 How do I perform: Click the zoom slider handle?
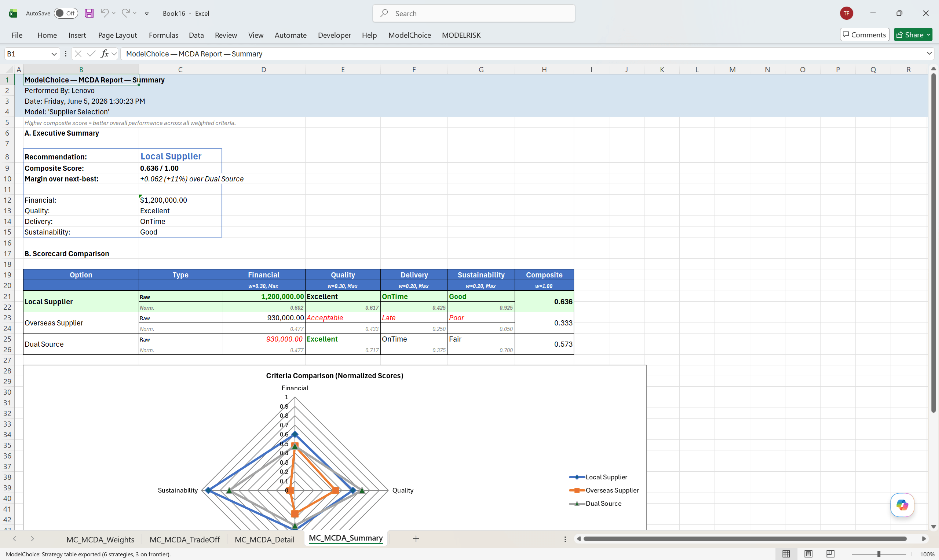pos(878,554)
